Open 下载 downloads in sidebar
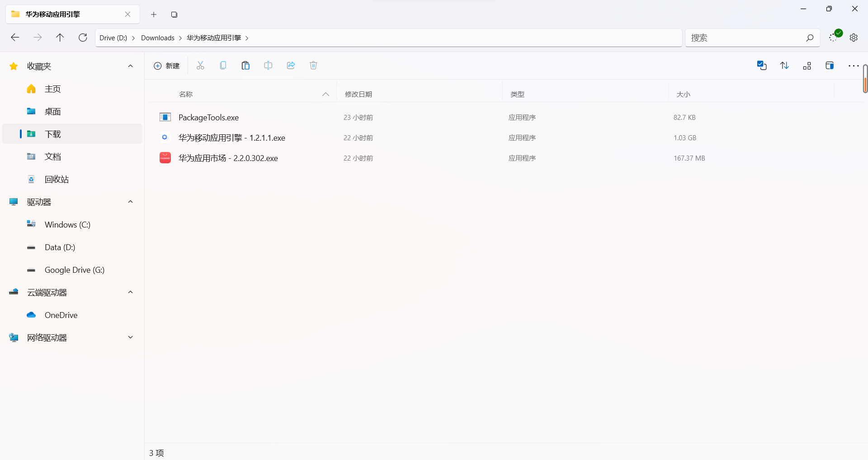The height and width of the screenshot is (460, 868). pyautogui.click(x=72, y=134)
